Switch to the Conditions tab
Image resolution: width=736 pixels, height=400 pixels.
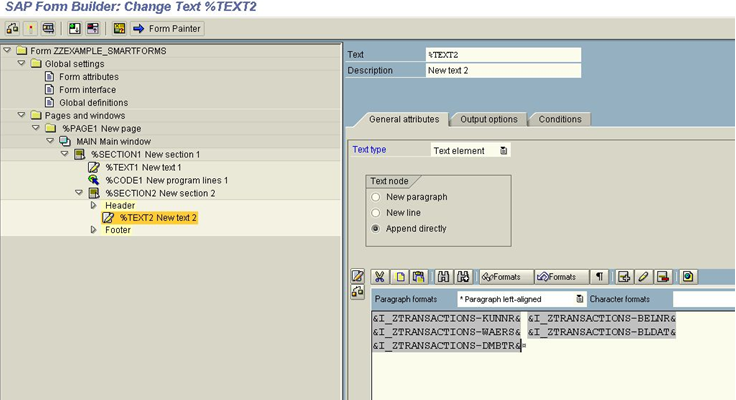(x=559, y=120)
